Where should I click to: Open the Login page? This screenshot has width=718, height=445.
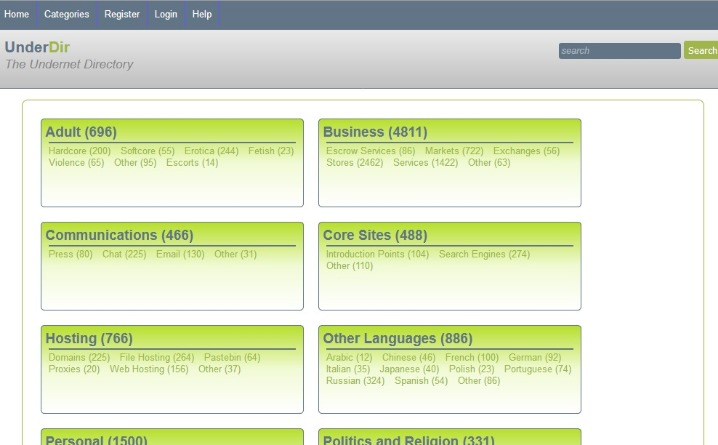166,14
